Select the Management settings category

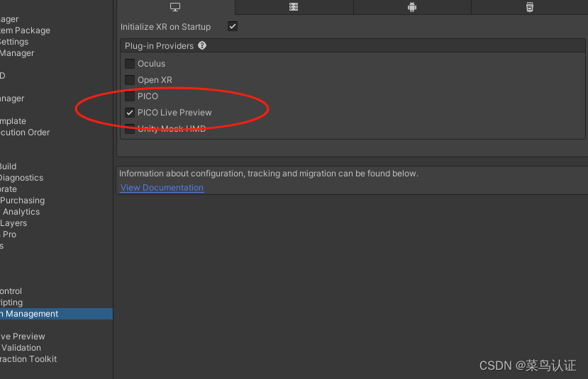point(56,314)
